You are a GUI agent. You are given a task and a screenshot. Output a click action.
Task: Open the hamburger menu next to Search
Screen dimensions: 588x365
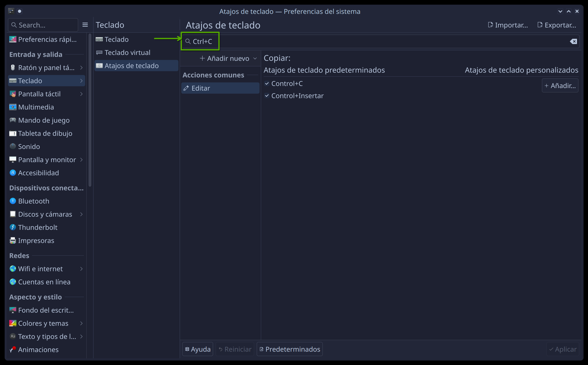point(85,25)
